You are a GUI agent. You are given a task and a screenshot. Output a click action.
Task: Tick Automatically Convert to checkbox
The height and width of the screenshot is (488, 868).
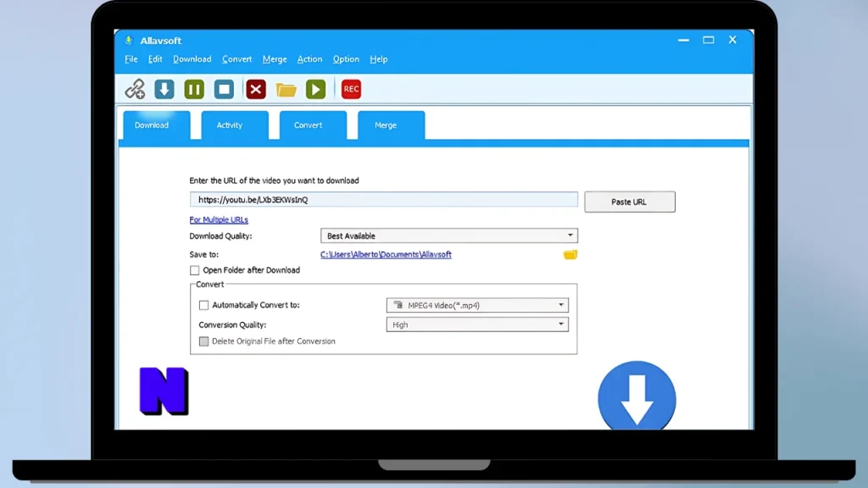203,305
